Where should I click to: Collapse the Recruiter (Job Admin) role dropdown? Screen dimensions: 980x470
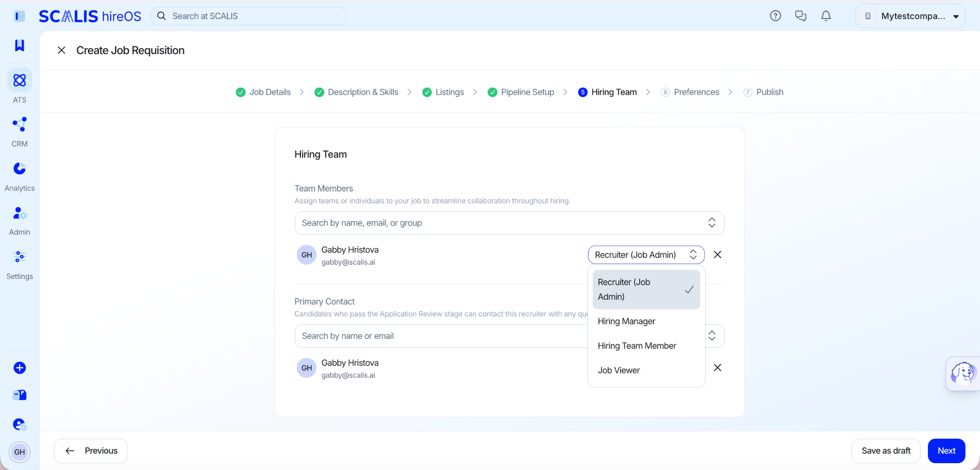pos(646,255)
